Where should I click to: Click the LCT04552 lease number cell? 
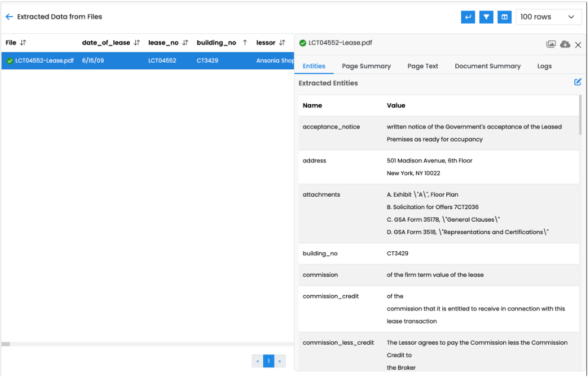[x=162, y=61]
